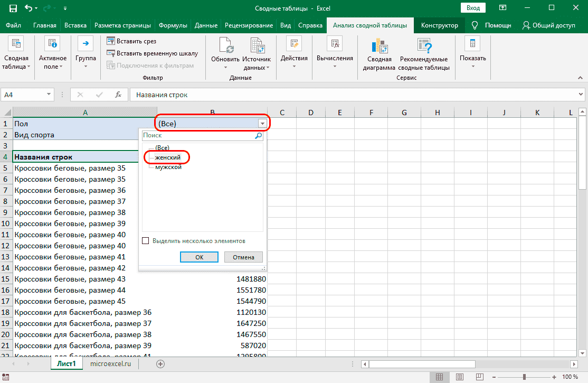Click the search magnifier in filter popup
The image size is (588, 383).
(258, 136)
